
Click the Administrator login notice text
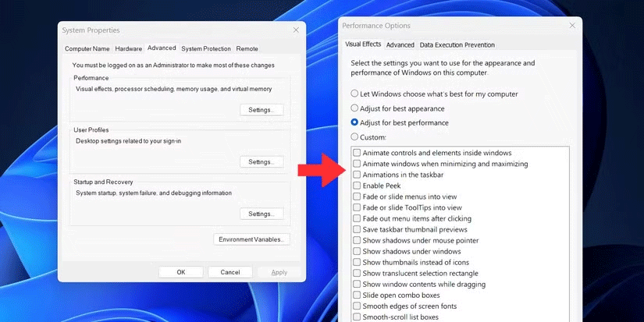(173, 65)
